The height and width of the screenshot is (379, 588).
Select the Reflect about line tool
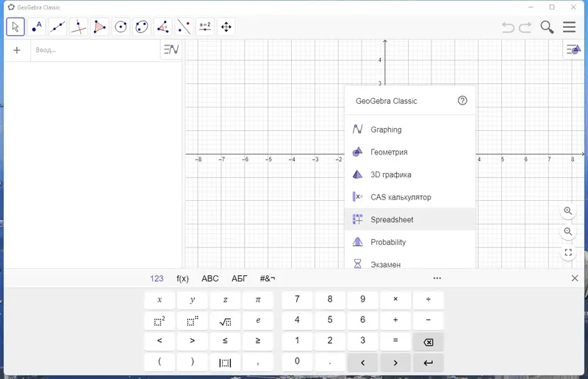coord(184,26)
